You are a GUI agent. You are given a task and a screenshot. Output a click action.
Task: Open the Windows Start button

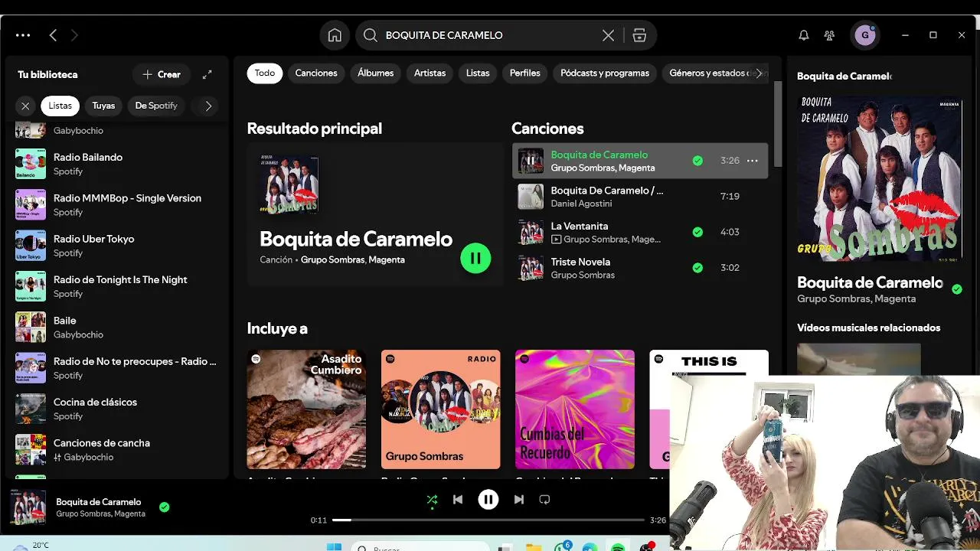pos(335,546)
